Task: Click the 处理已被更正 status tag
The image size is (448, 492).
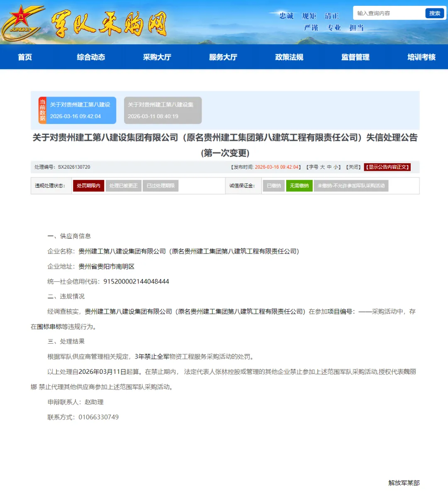Action: pyautogui.click(x=123, y=186)
